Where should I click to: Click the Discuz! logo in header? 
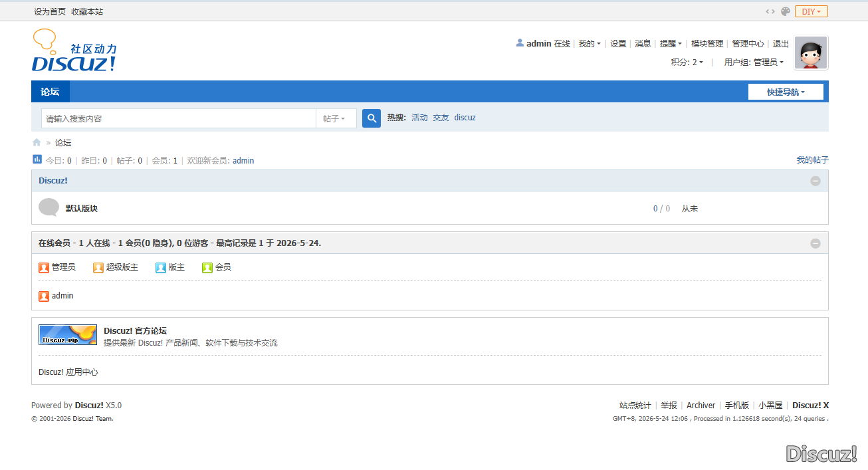coord(74,51)
